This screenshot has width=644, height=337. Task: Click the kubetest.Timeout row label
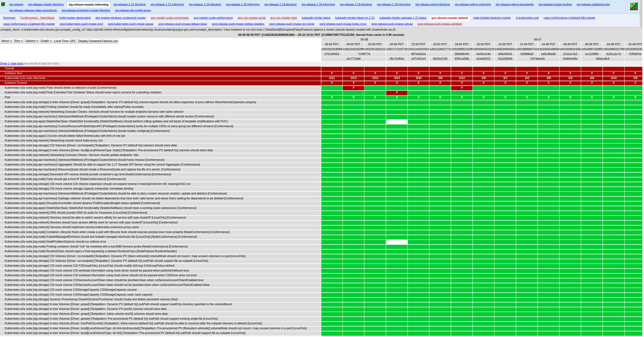click(x=160, y=83)
